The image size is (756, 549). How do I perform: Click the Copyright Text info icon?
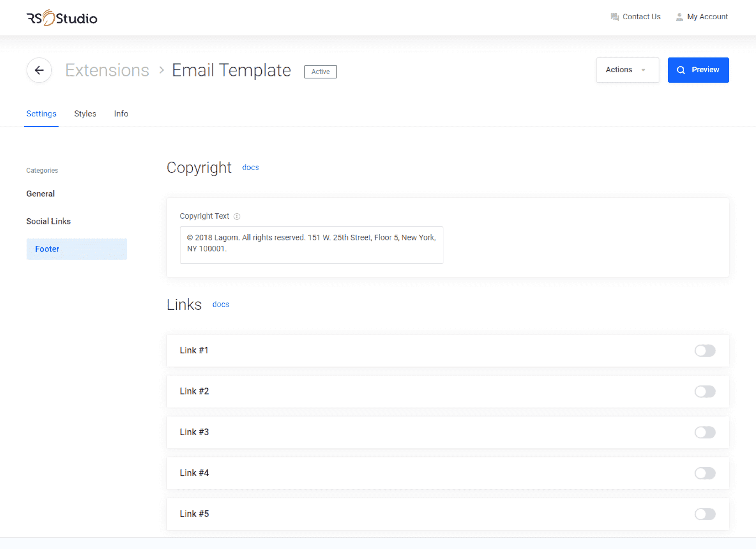pyautogui.click(x=237, y=217)
